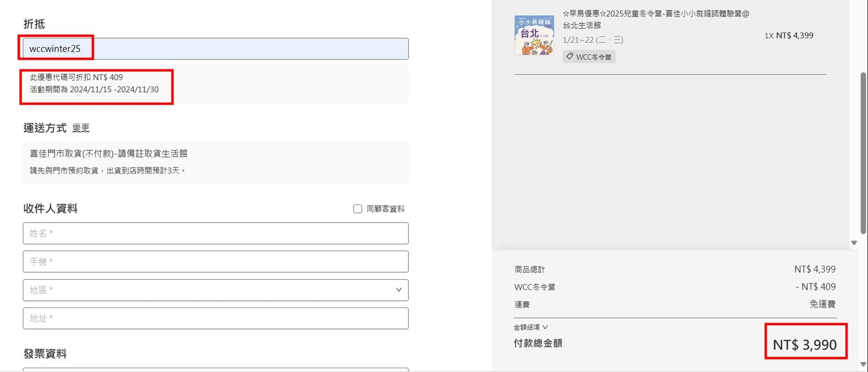The image size is (868, 372).
Task: Click the WCC冬令營 discount row in summary
Action: point(535,287)
